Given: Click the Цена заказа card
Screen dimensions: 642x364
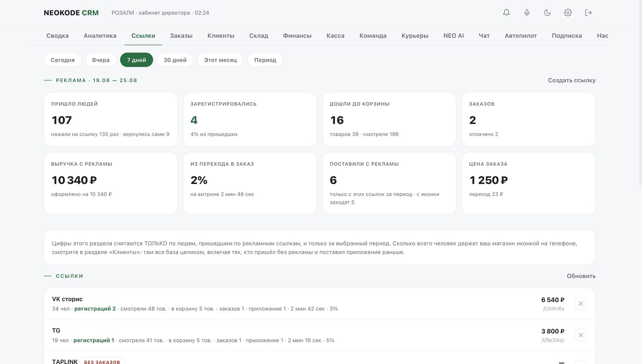Looking at the screenshot, I should point(528,183).
